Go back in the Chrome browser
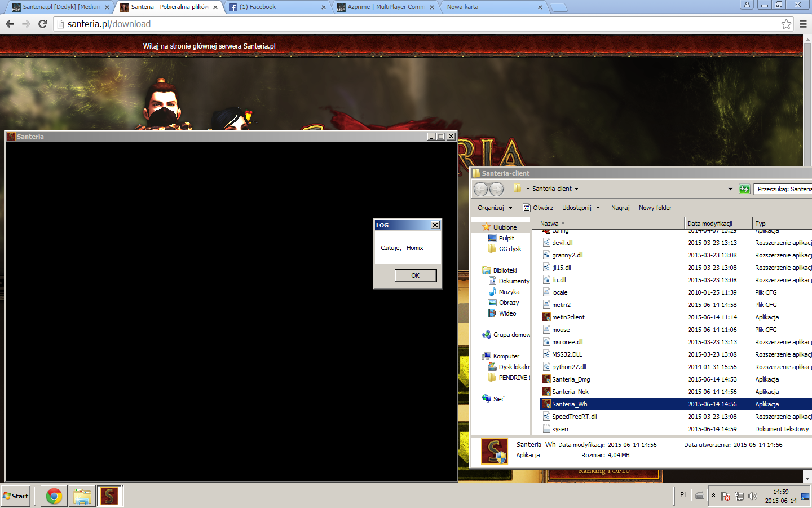Screen dimensions: 812x508 coord(10,24)
